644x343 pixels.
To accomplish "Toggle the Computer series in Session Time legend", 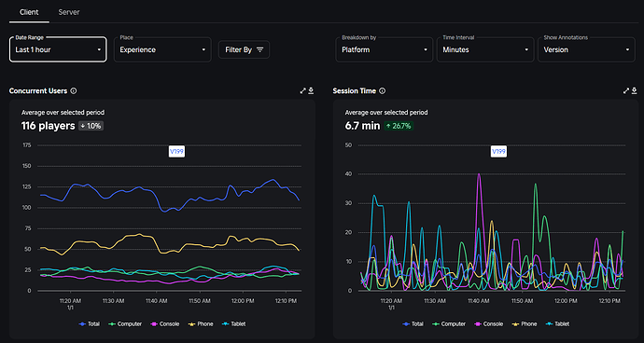I will tap(449, 324).
